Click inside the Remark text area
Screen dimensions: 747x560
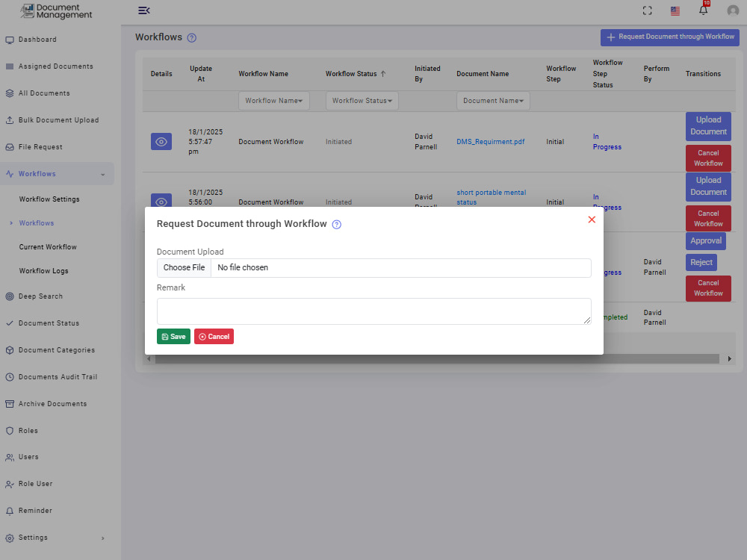click(x=374, y=311)
